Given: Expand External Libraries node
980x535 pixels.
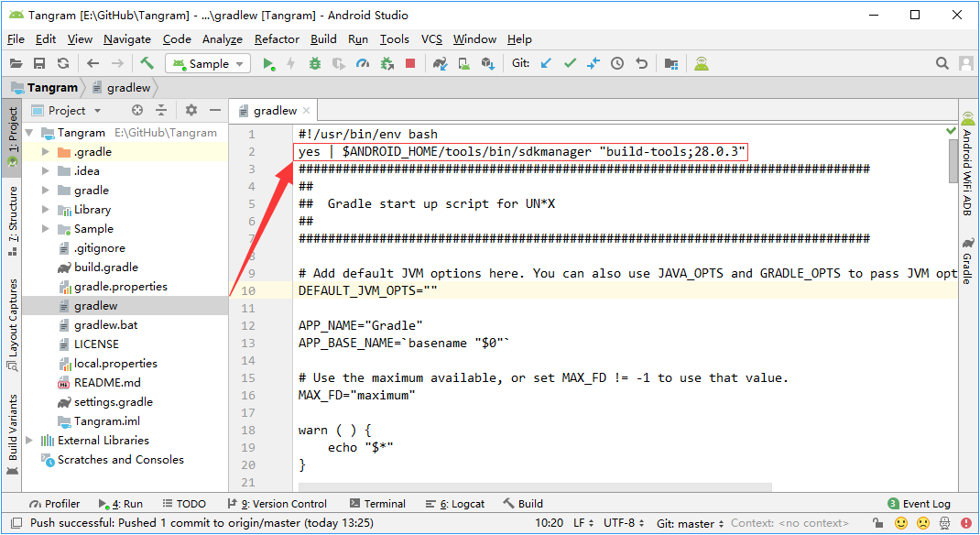Looking at the screenshot, I should [28, 440].
